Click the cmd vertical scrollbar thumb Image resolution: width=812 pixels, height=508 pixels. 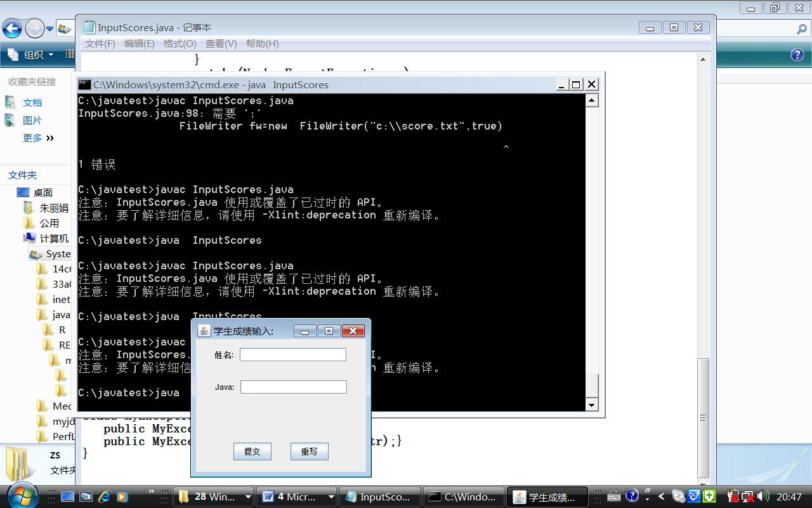click(x=592, y=387)
